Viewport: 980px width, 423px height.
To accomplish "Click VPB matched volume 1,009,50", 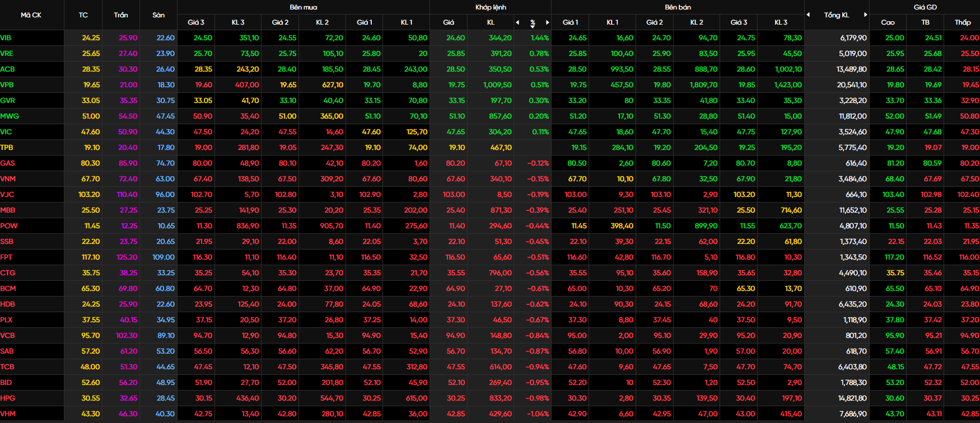I will click(x=497, y=85).
